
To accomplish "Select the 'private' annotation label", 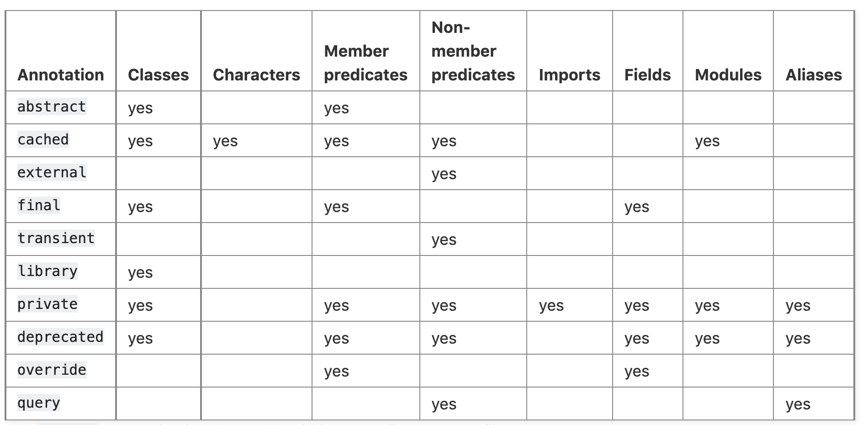I will pyautogui.click(x=48, y=304).
